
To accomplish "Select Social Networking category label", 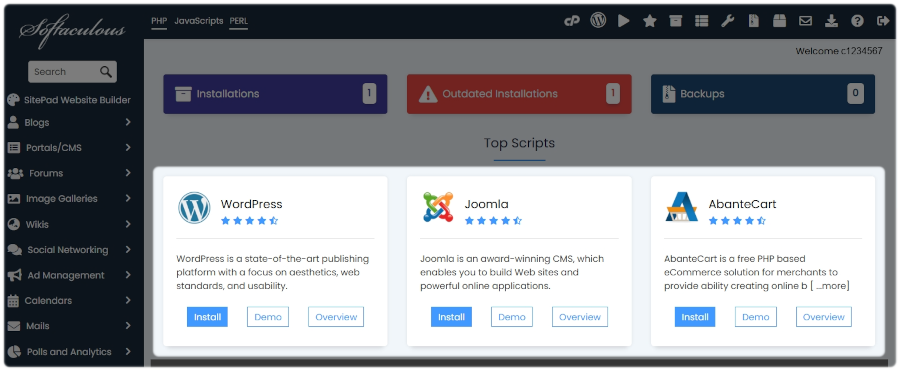I will 68,250.
